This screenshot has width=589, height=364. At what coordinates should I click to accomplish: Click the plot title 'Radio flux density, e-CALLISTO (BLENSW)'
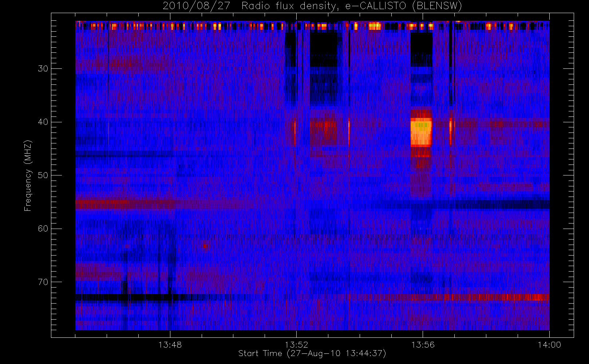(352, 6)
